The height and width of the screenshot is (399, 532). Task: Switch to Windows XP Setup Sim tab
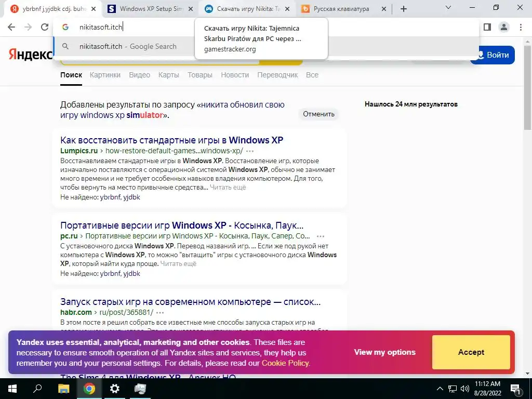click(x=149, y=9)
